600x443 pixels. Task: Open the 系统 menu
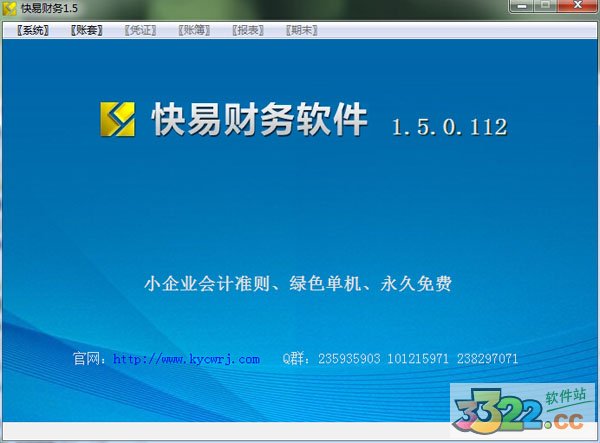(x=33, y=30)
